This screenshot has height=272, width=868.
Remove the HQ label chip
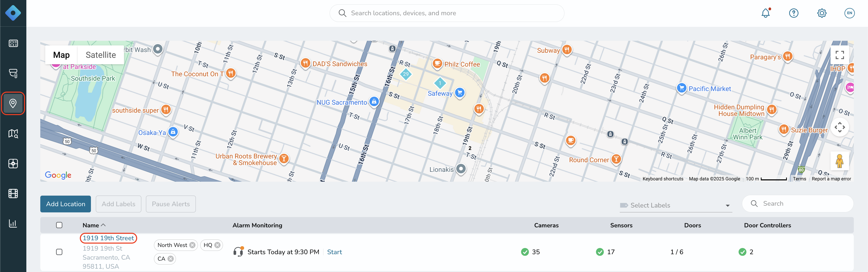coord(217,245)
